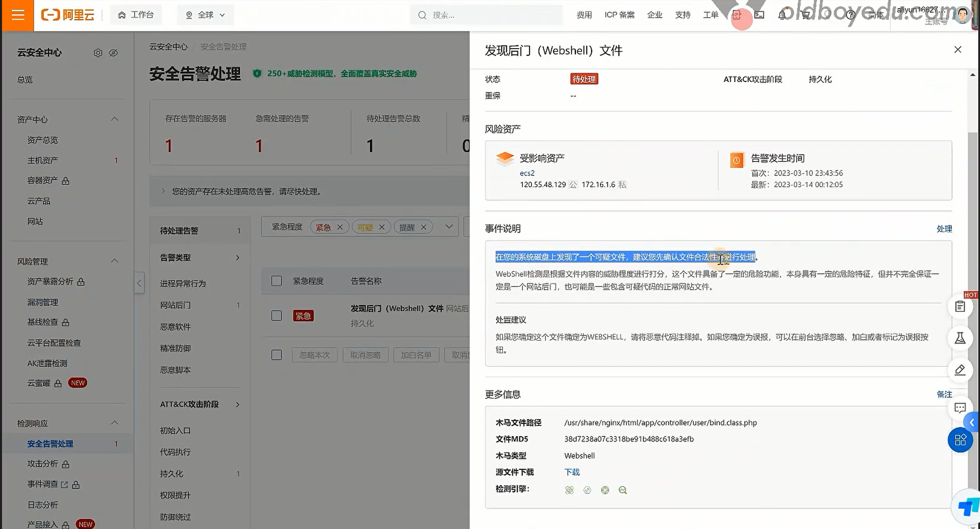Click the lock icon beside 容器资产
980x529 pixels.
(66, 181)
